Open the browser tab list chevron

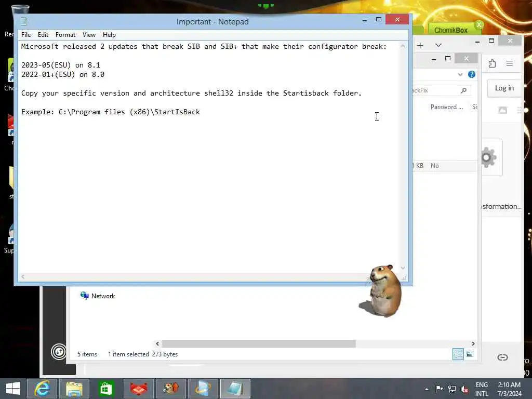(438, 45)
